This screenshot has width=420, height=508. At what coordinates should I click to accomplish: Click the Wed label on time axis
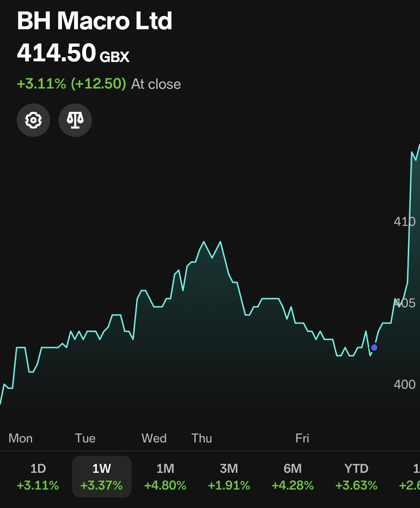point(154,438)
